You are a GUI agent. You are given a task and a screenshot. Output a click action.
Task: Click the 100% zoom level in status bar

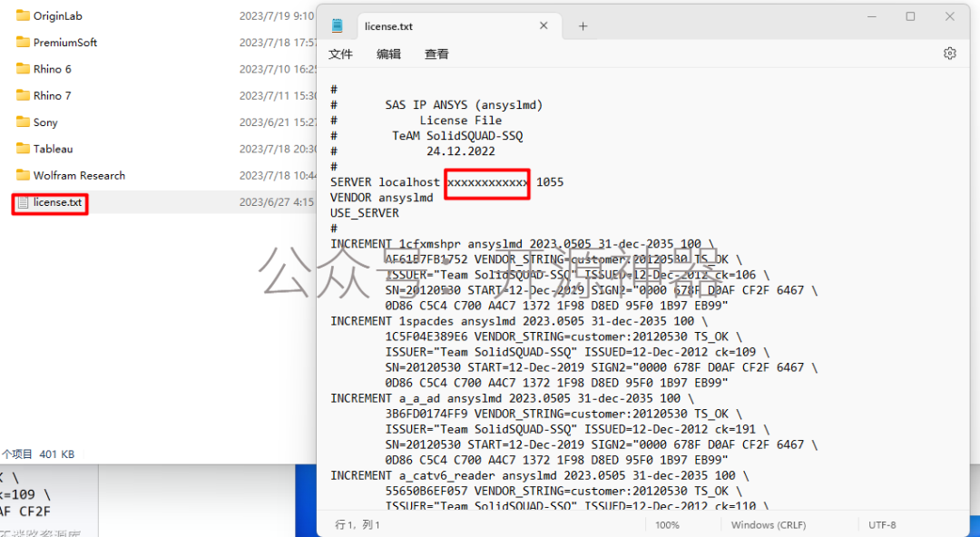(x=667, y=525)
